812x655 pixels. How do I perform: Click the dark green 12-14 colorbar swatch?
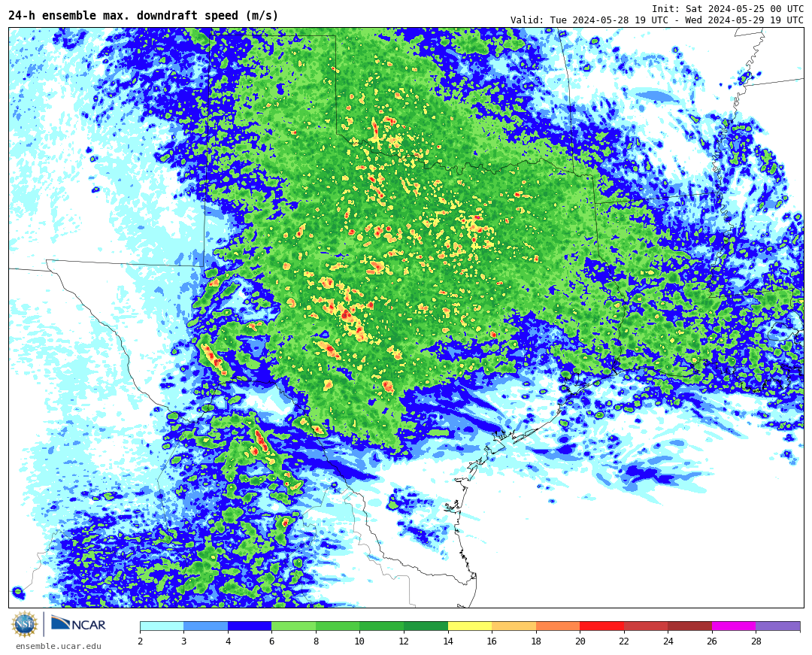[426, 626]
